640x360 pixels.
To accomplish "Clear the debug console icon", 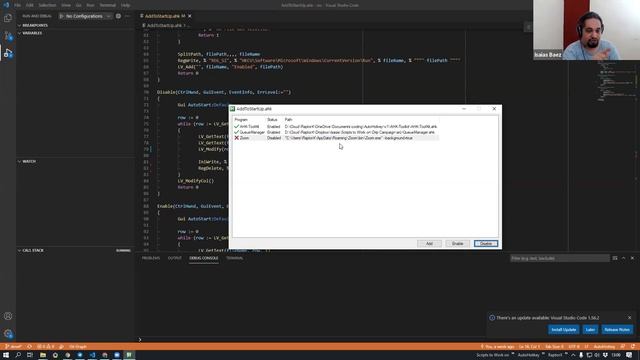I will [x=615, y=258].
